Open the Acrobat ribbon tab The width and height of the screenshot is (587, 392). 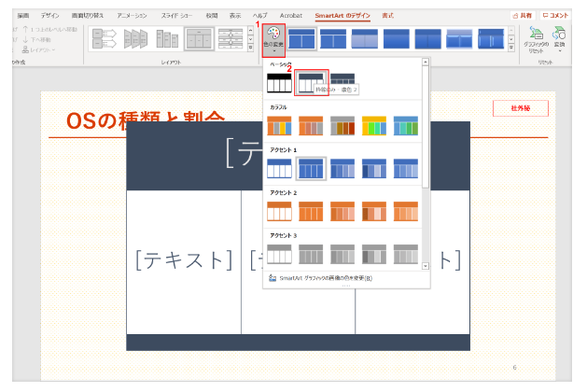[290, 16]
